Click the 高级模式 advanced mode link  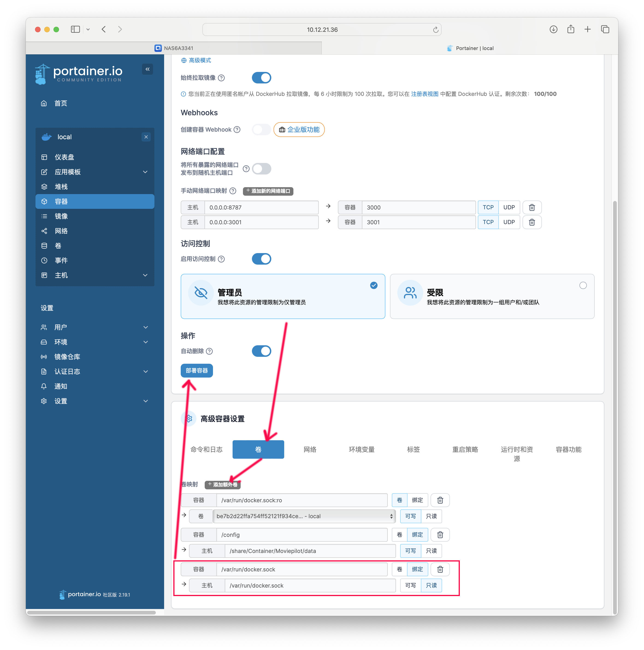(196, 60)
